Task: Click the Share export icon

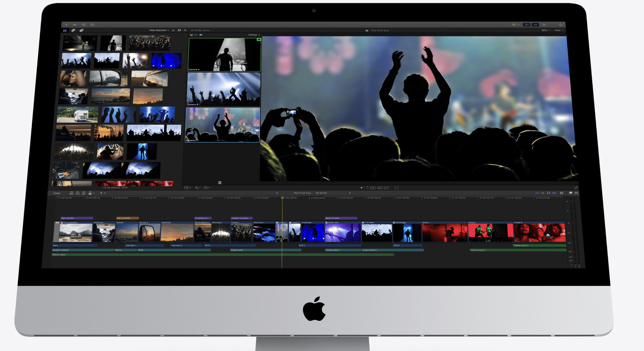Action: click(x=560, y=25)
